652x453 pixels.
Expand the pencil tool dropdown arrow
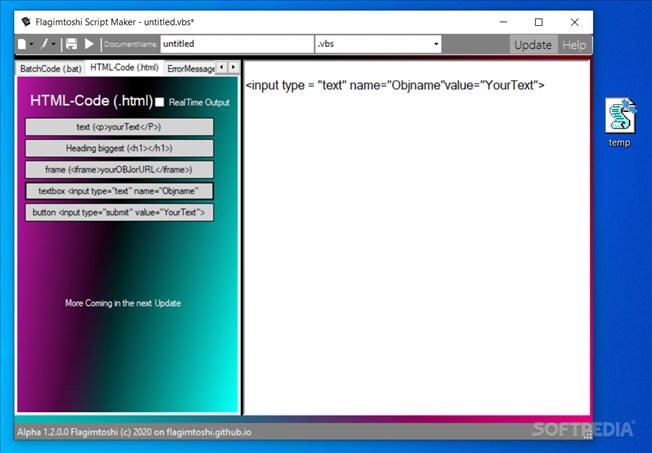(x=54, y=44)
